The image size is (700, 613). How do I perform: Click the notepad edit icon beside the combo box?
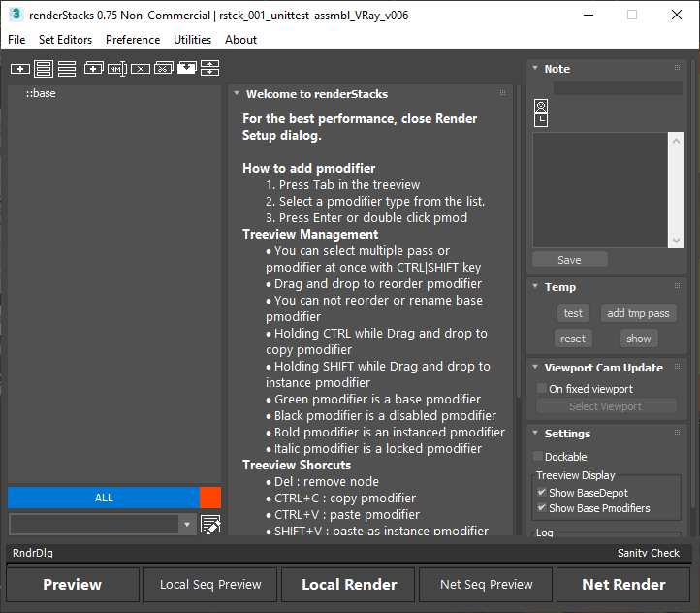point(210,525)
